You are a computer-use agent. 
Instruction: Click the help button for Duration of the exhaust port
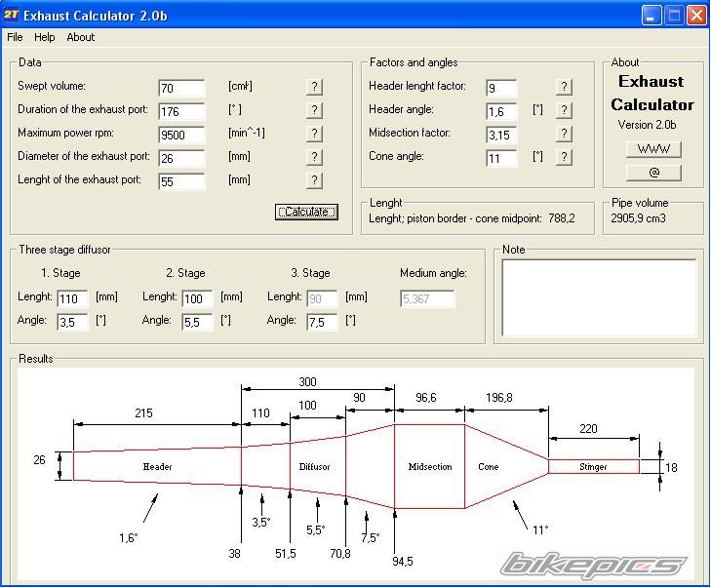pos(314,110)
